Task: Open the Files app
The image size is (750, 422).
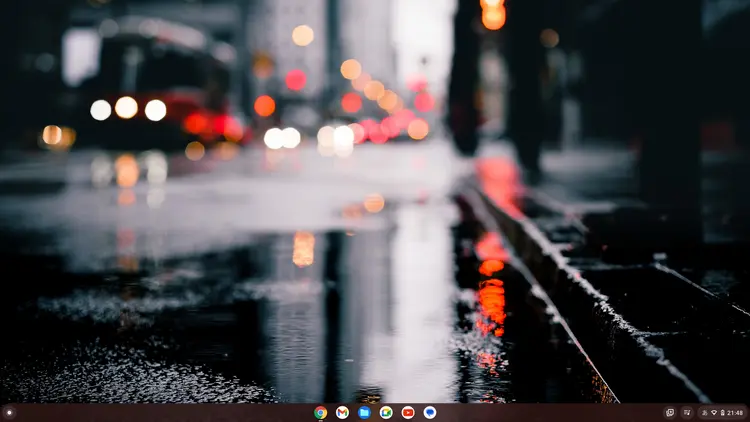Action: pyautogui.click(x=364, y=412)
